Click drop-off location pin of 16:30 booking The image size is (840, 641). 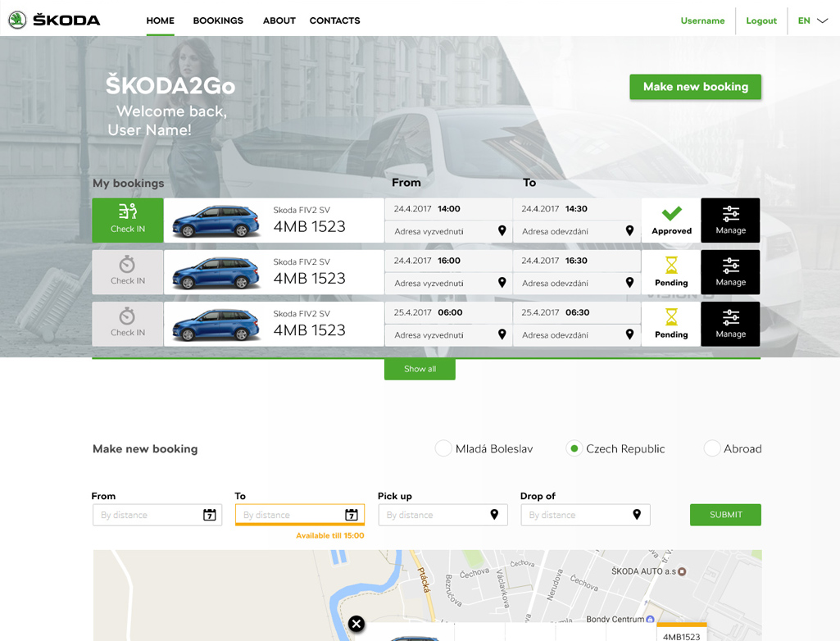coord(629,283)
